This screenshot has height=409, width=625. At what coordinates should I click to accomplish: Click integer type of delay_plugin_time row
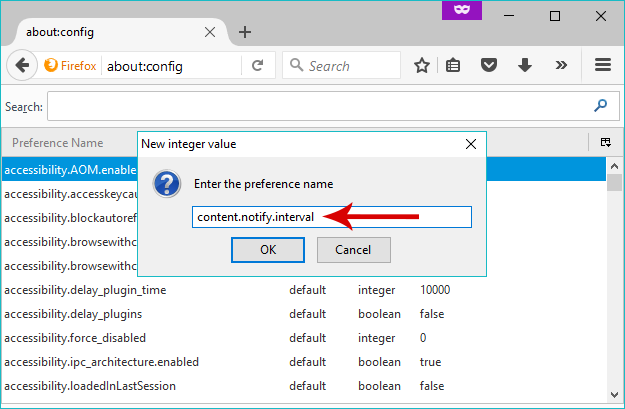pyautogui.click(x=376, y=290)
